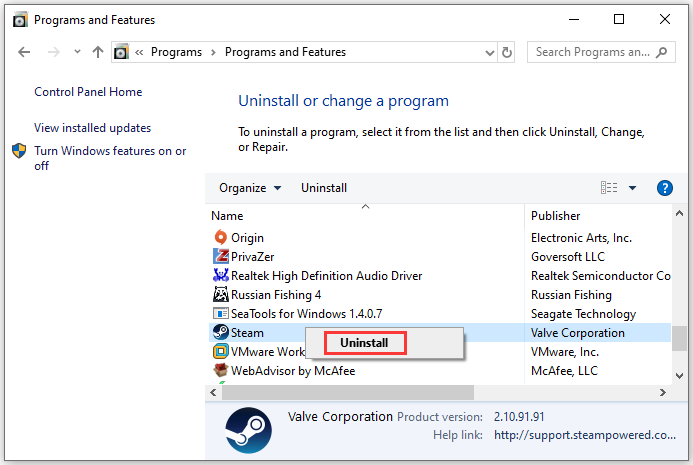Expand the hidden breadcrumb chevrons
693x465 pixels.
[139, 53]
